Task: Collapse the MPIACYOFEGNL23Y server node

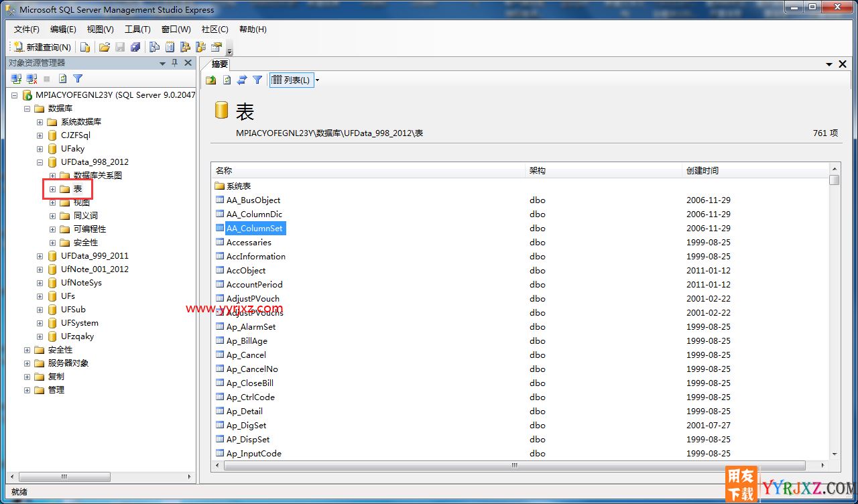Action: point(15,95)
